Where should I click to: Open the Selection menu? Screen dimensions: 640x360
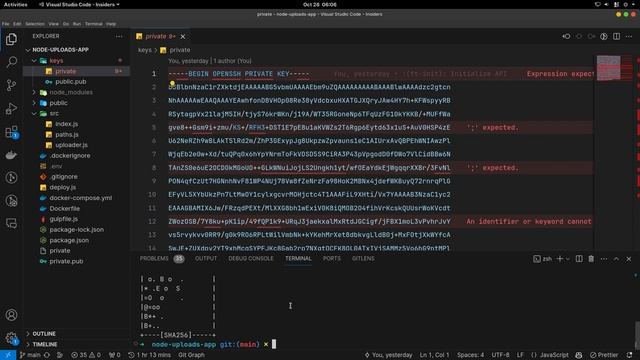[x=35, y=24]
